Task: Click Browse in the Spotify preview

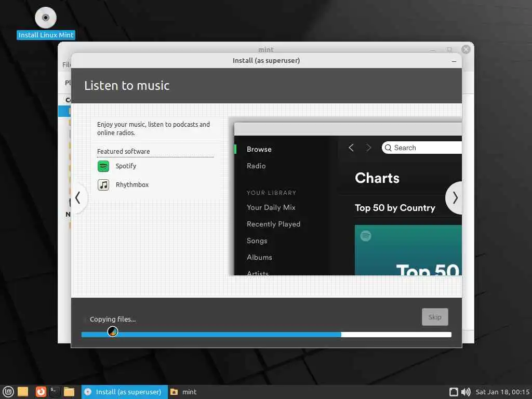Action: pos(259,149)
